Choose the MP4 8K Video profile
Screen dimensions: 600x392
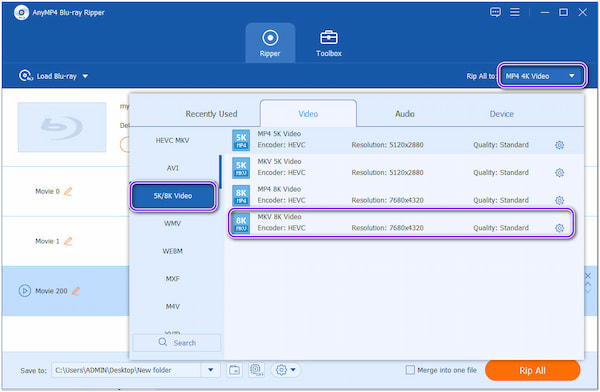[x=405, y=195]
